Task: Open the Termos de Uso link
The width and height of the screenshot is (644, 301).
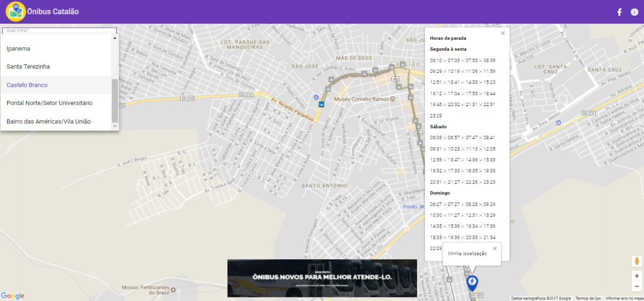Action: (588, 298)
